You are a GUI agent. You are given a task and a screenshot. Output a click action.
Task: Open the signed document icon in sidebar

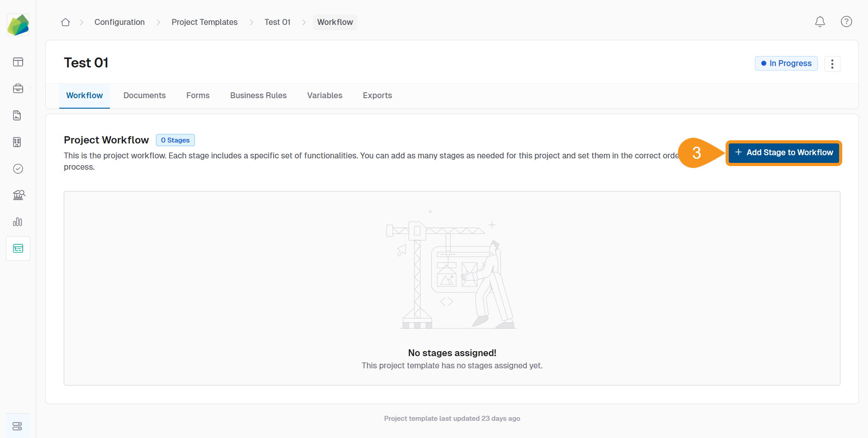click(x=17, y=115)
